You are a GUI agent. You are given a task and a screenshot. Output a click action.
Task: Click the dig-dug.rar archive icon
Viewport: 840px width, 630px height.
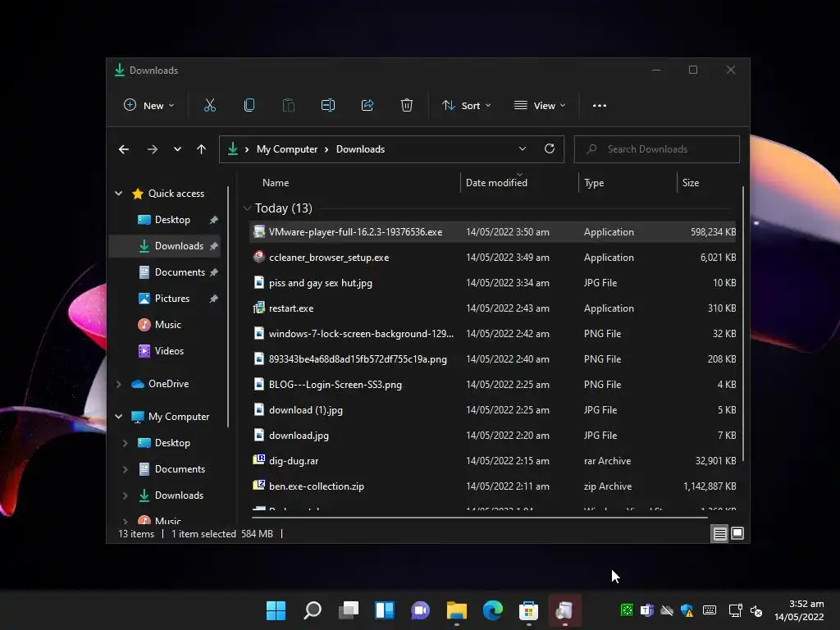coord(258,460)
